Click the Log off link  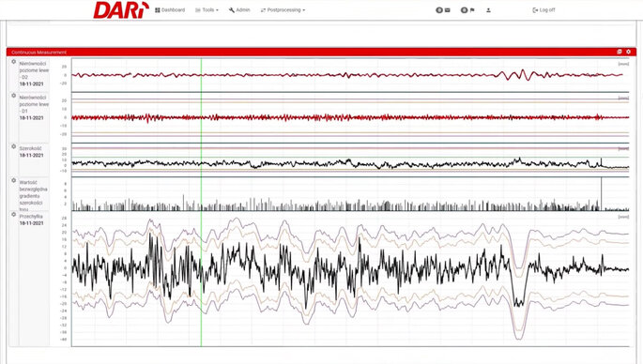(543, 9)
